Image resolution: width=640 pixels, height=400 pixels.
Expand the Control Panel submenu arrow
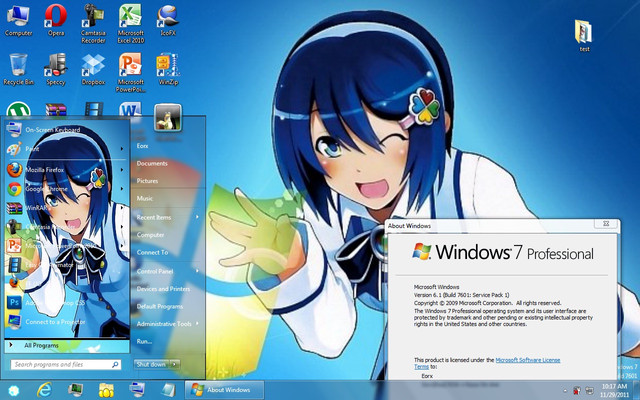(197, 271)
